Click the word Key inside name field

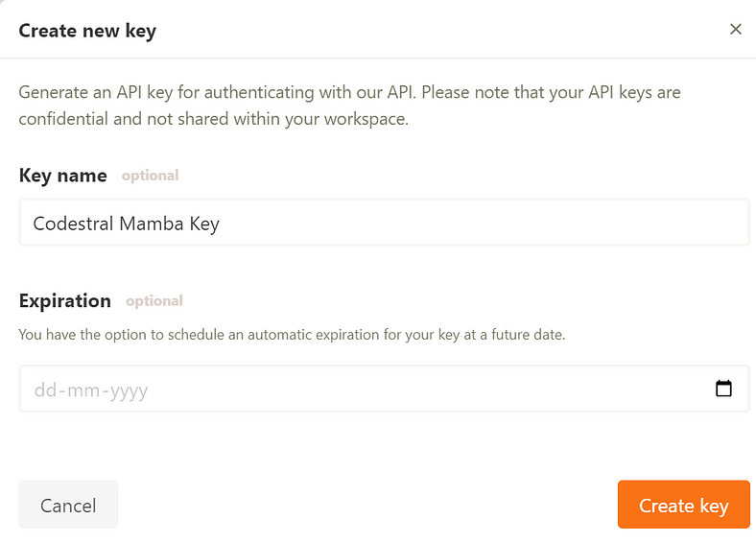point(204,224)
